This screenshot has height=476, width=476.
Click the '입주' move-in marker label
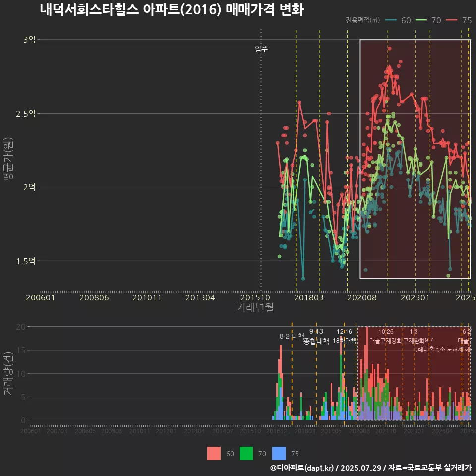coord(261,49)
